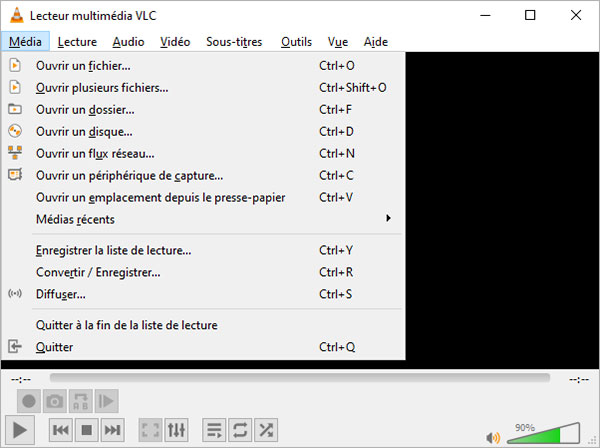Click the capture device icon
This screenshot has width=600, height=448.
15,175
